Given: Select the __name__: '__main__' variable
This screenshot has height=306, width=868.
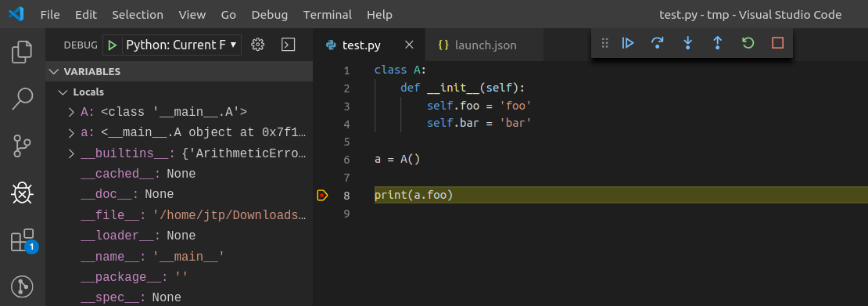Looking at the screenshot, I should pos(179,257).
